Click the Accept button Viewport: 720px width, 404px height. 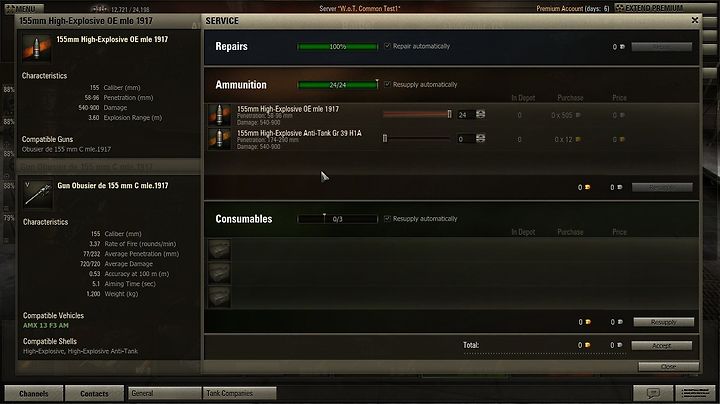coord(662,345)
